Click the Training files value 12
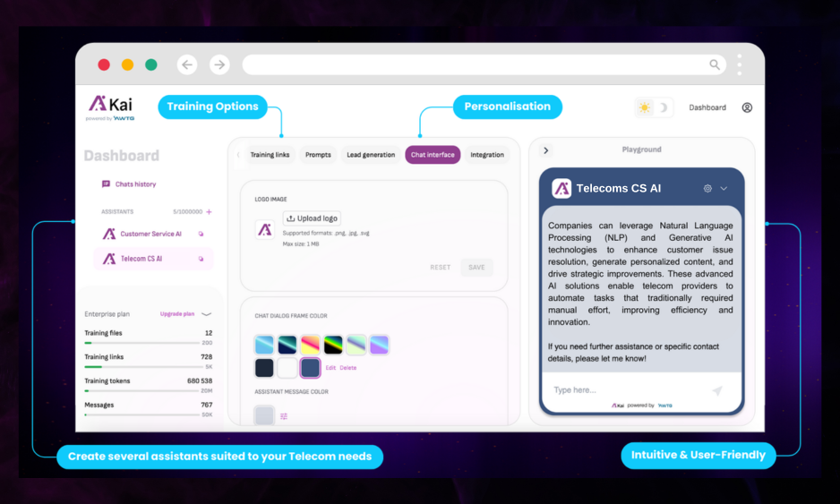The height and width of the screenshot is (504, 840). point(209,333)
